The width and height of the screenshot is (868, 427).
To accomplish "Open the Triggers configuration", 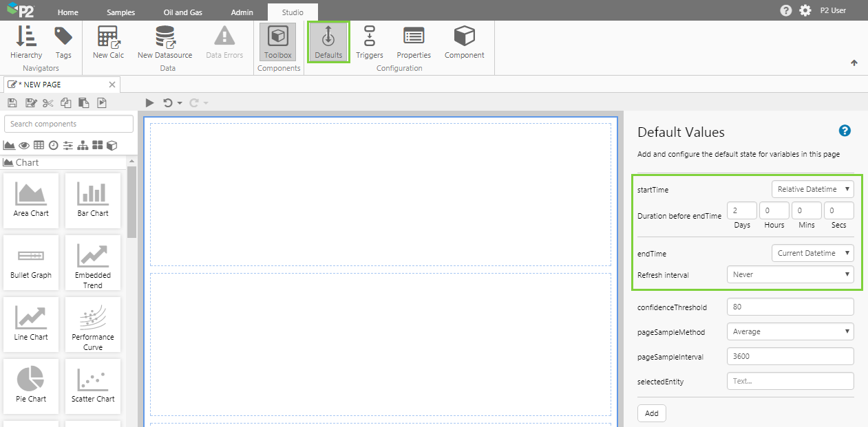I will pyautogui.click(x=370, y=42).
